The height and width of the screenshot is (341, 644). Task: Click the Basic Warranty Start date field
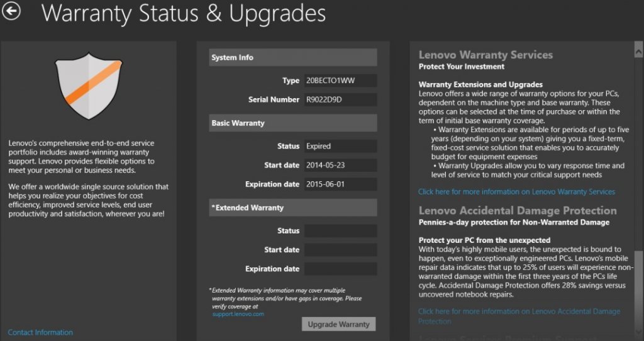[340, 165]
